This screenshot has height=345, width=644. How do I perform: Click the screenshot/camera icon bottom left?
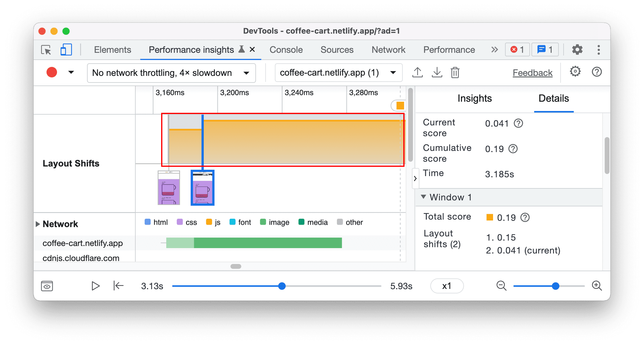click(x=46, y=285)
